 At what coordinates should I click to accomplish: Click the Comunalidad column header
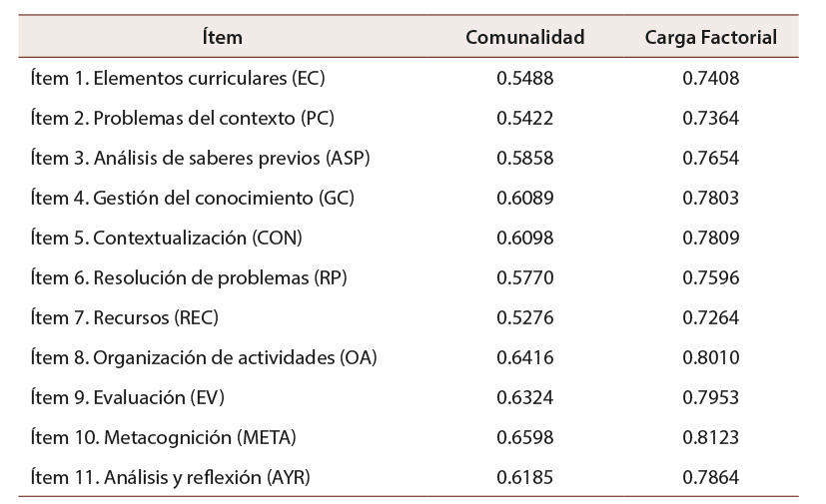pyautogui.click(x=525, y=38)
